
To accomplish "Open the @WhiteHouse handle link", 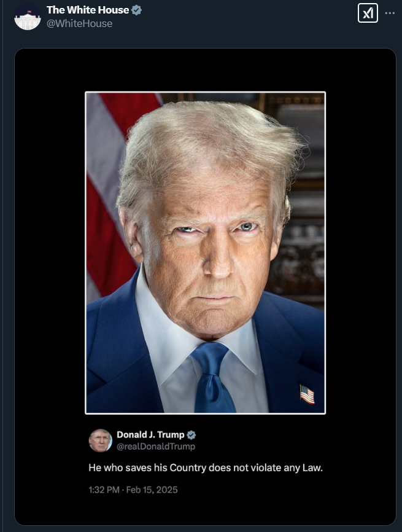I will click(79, 23).
